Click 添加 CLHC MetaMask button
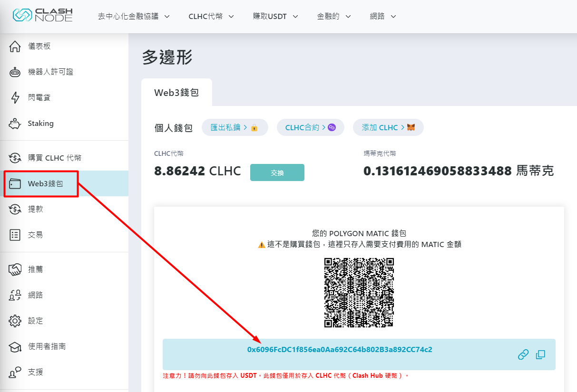Image resolution: width=577 pixels, height=392 pixels. point(388,127)
